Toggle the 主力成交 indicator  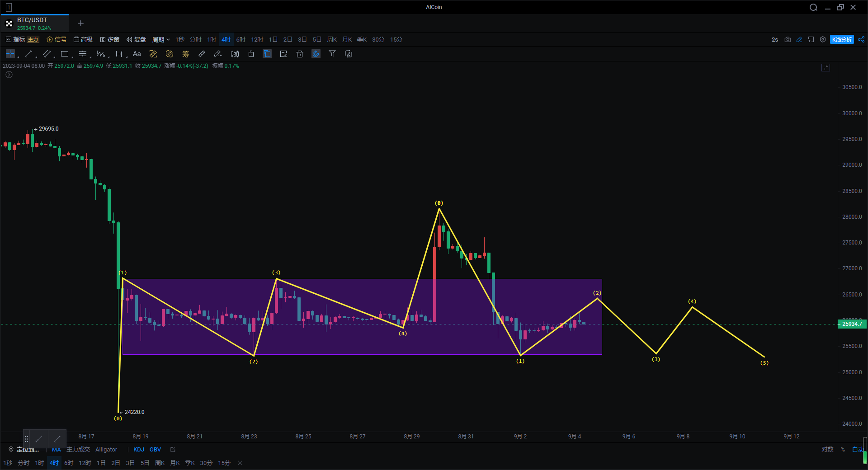78,450
